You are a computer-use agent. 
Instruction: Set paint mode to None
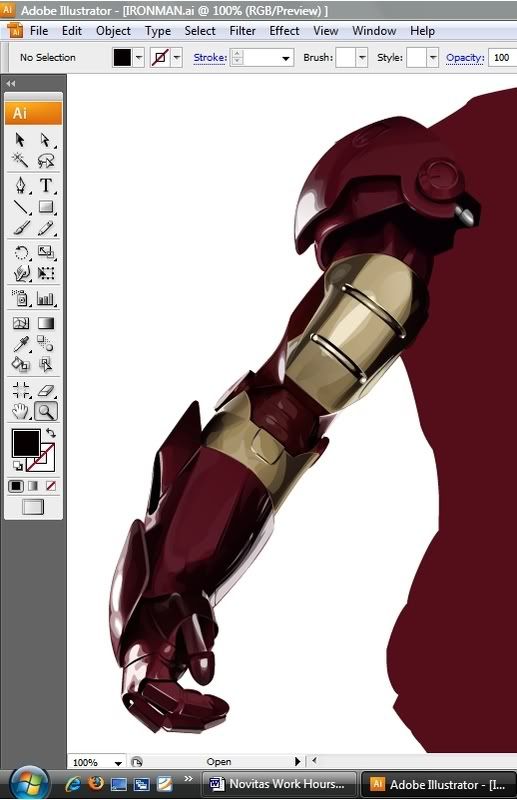pyautogui.click(x=51, y=486)
